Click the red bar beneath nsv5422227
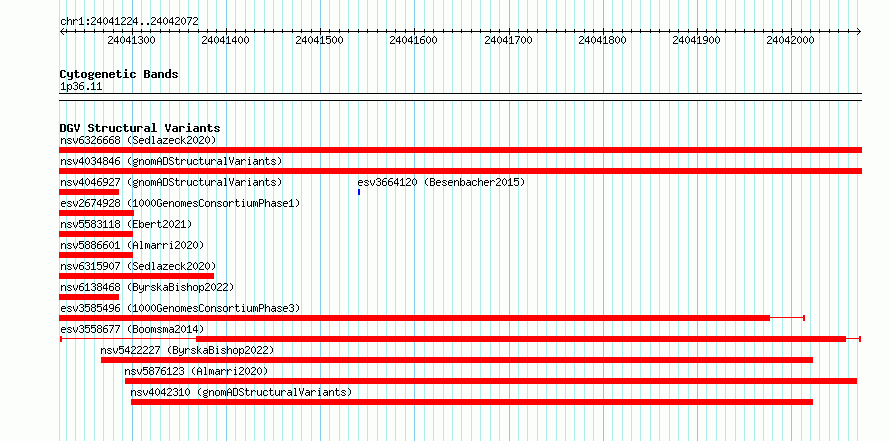Screen dimensions: 890x441 pyautogui.click(x=457, y=360)
